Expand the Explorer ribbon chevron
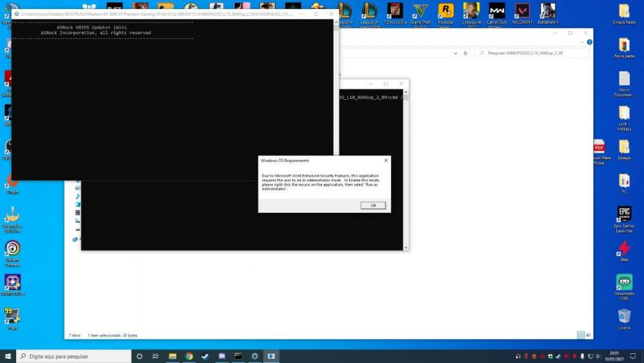Image resolution: width=644 pixels, height=363 pixels. (x=582, y=42)
